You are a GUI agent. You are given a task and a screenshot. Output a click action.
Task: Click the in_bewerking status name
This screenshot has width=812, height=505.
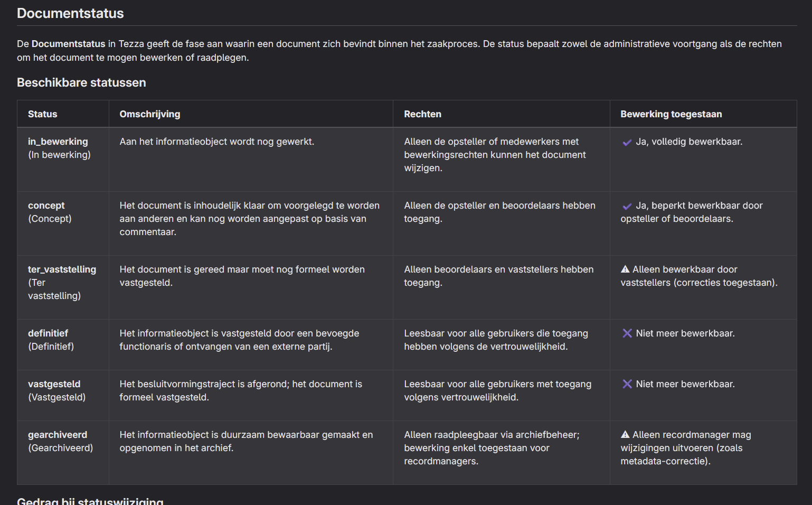(58, 142)
